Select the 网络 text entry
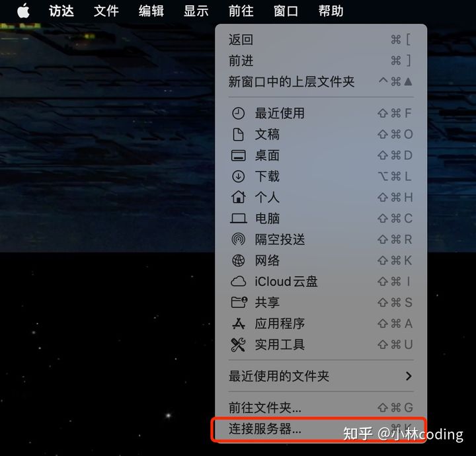This screenshot has width=476, height=456. click(x=267, y=260)
